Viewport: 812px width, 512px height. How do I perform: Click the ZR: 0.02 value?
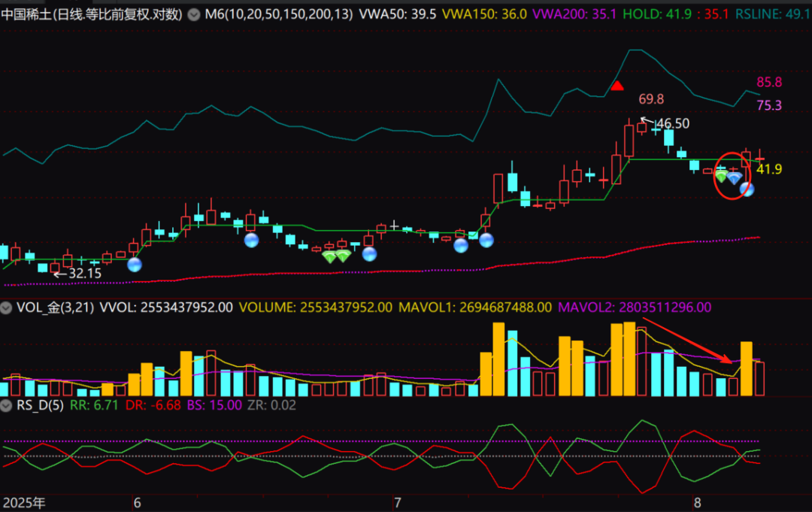pyautogui.click(x=272, y=405)
